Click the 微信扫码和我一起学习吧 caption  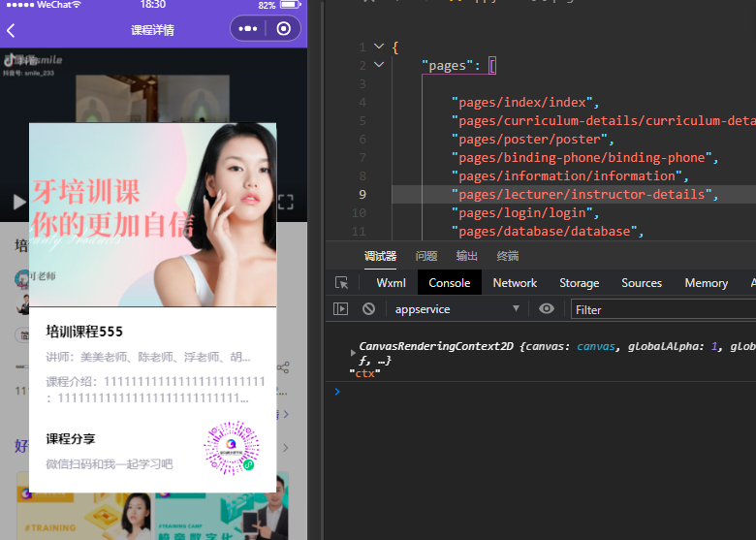[x=109, y=464]
